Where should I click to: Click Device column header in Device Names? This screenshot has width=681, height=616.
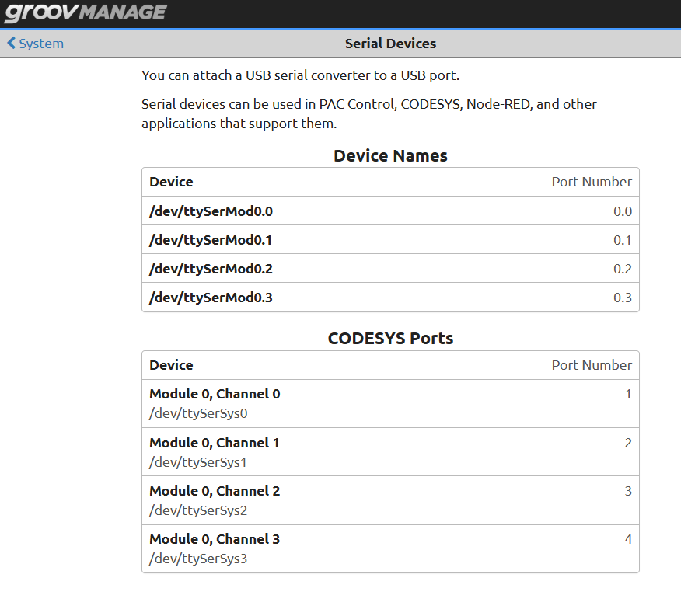[171, 182]
